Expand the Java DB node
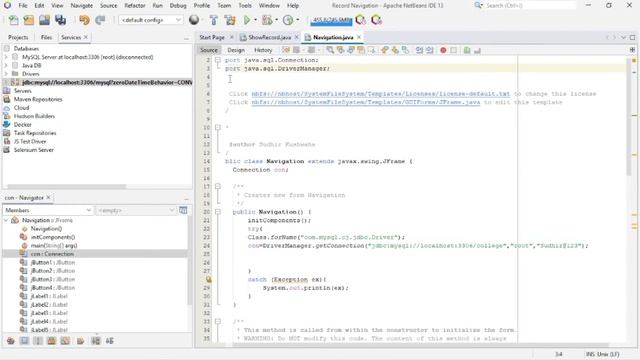 6,65
